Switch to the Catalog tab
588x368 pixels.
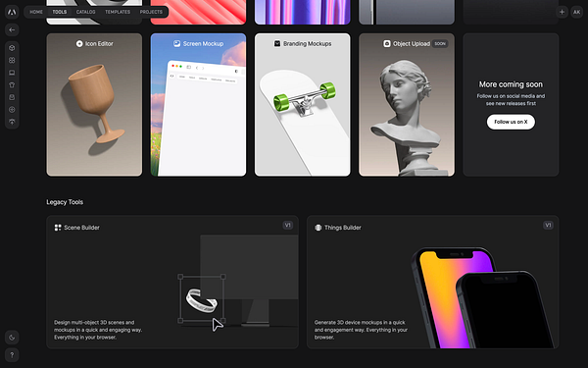click(85, 12)
